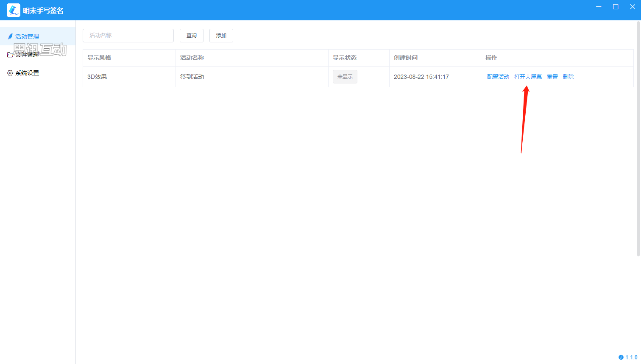This screenshot has width=641, height=364.
Task: Click 重置 link for 签到活动
Action: pos(552,77)
